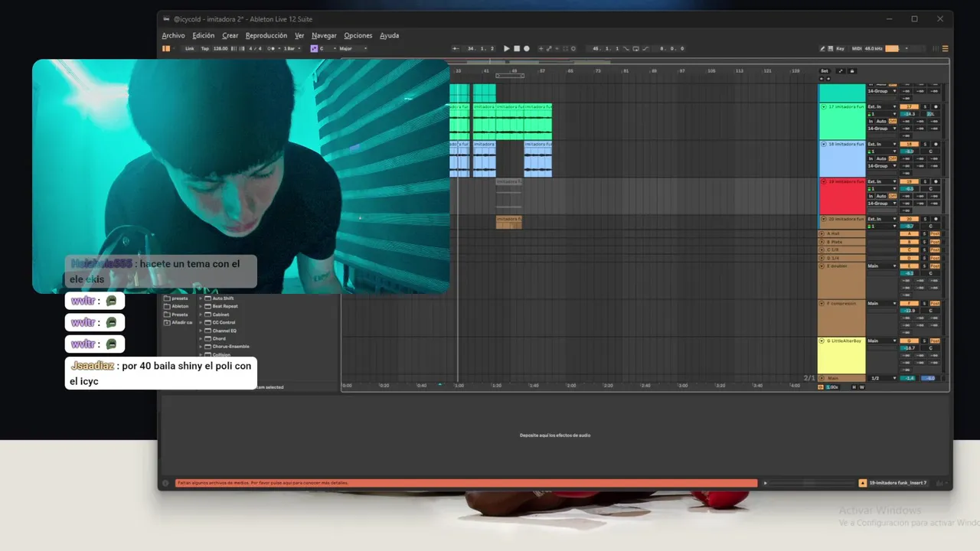Tap tempo with the Tap button
Viewport: 980px width, 551px height.
click(204, 48)
